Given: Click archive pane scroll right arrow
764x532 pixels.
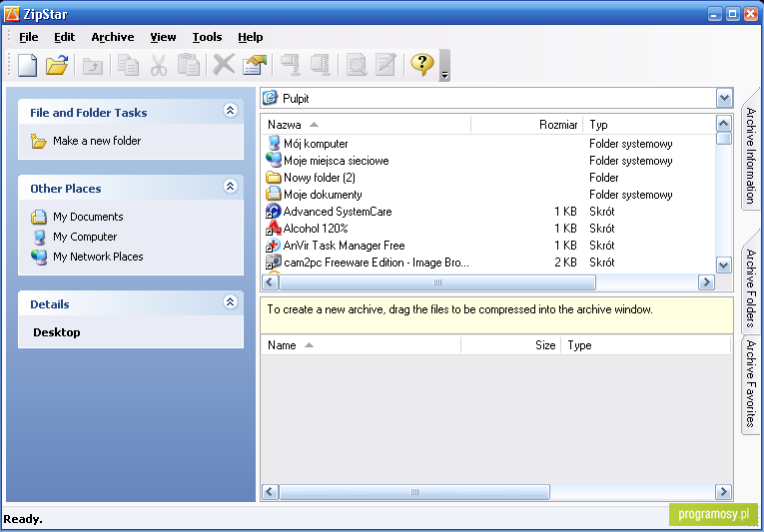Looking at the screenshot, I should click(723, 491).
